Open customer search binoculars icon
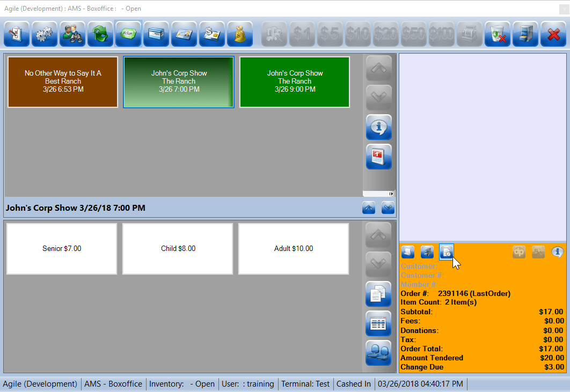Screen dimensions: 570x392 (x=72, y=34)
